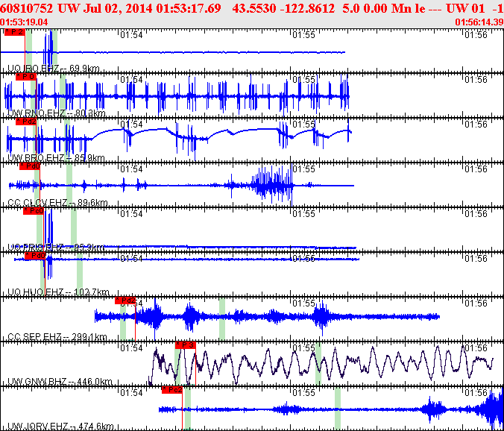Click station label UO IRO EHZ 69.9km
The image size is (504, 431).
point(54,69)
